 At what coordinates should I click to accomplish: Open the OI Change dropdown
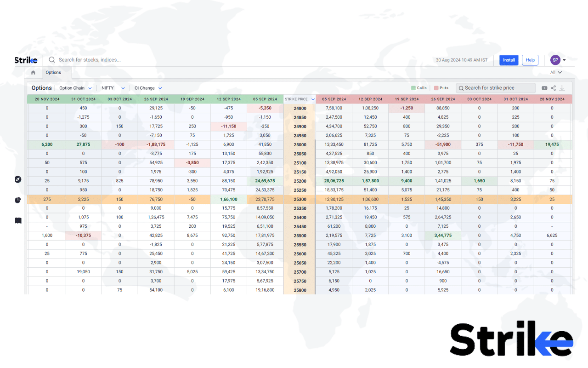[x=147, y=88]
